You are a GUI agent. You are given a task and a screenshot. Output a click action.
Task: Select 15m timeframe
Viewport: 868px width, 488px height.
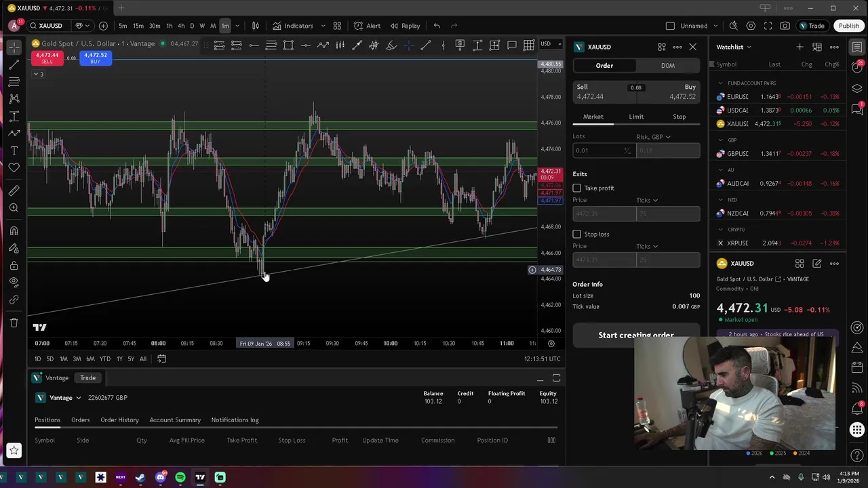[x=138, y=26]
